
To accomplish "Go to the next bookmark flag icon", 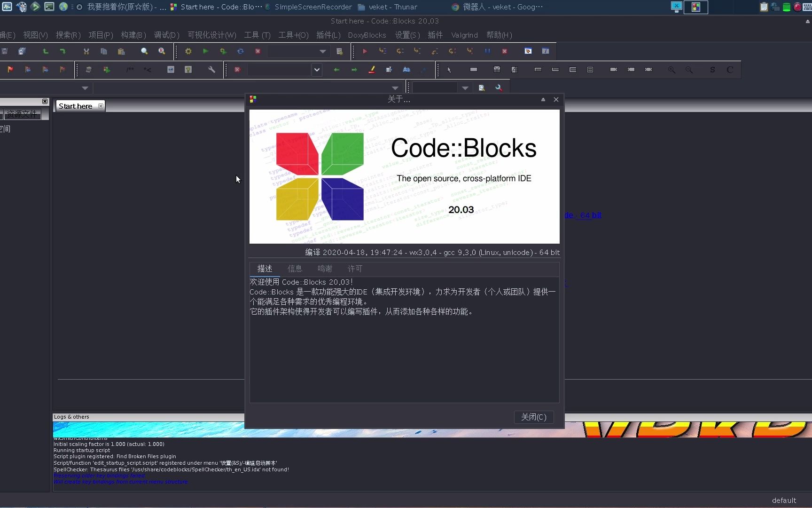I will click(45, 70).
